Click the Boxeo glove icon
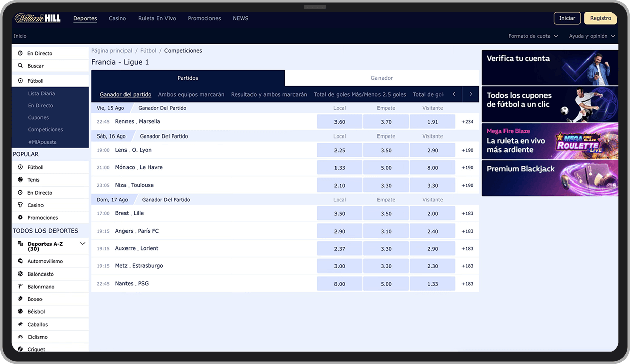 pyautogui.click(x=20, y=299)
